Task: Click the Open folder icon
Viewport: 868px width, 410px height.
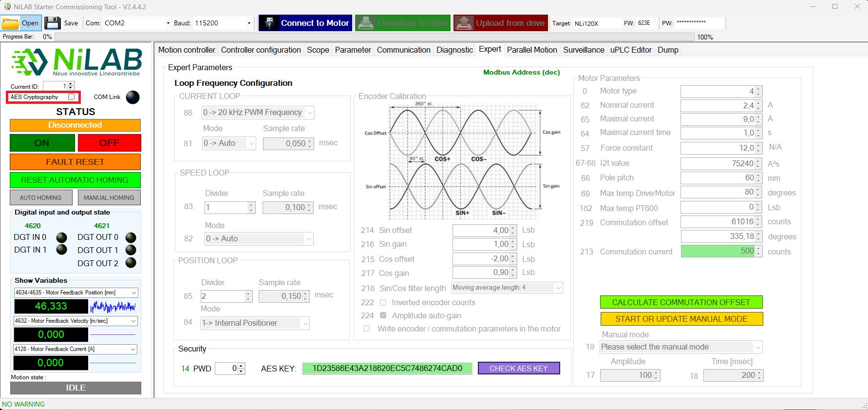Action: pyautogui.click(x=10, y=23)
